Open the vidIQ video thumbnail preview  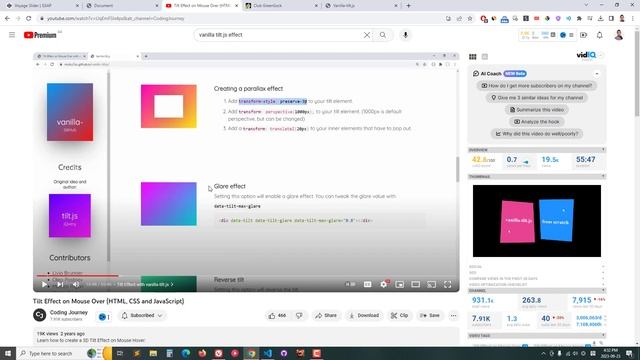[x=537, y=221]
